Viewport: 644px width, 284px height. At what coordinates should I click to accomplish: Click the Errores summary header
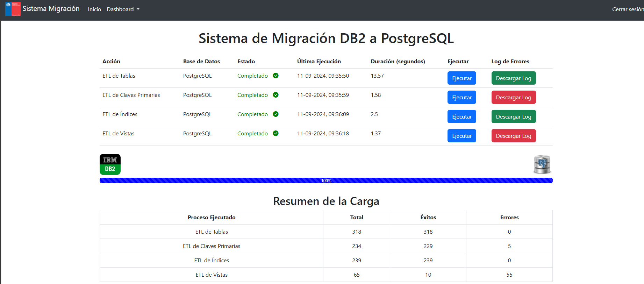point(509,217)
